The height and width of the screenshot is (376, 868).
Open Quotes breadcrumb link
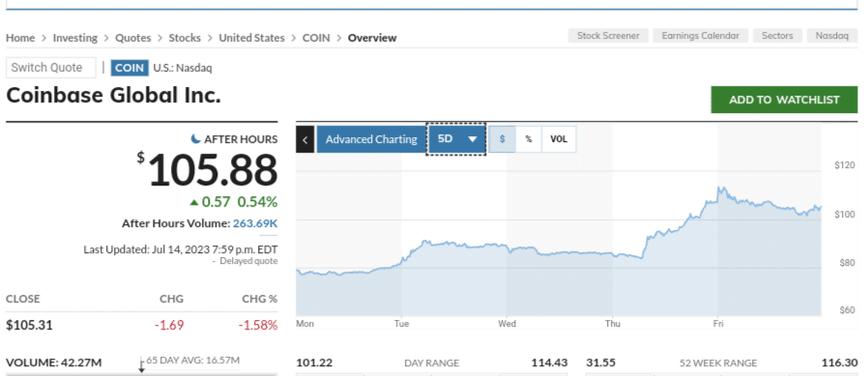[132, 38]
